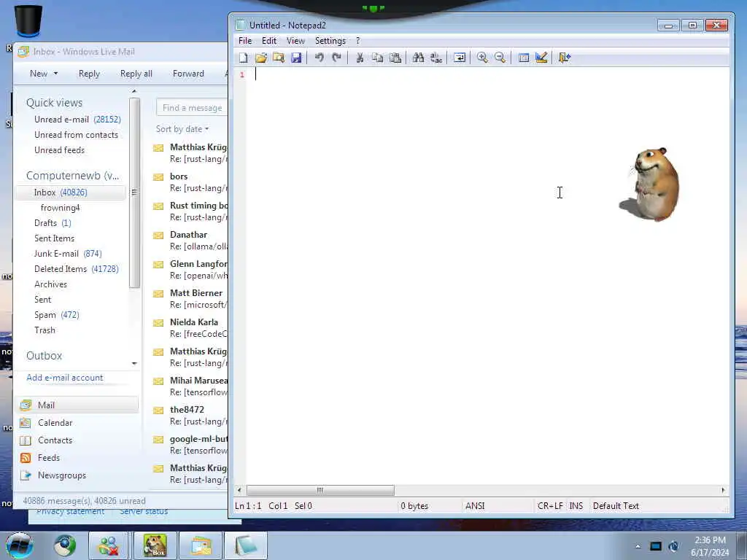Open the message from bors
The width and height of the screenshot is (747, 560).
(x=190, y=182)
